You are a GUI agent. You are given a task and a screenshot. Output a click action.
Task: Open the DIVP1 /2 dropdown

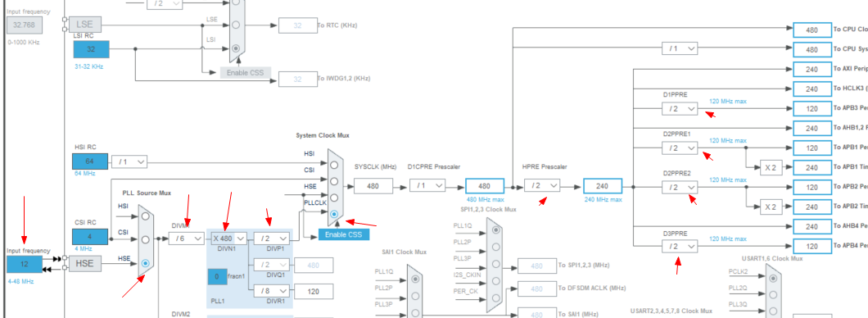[272, 238]
